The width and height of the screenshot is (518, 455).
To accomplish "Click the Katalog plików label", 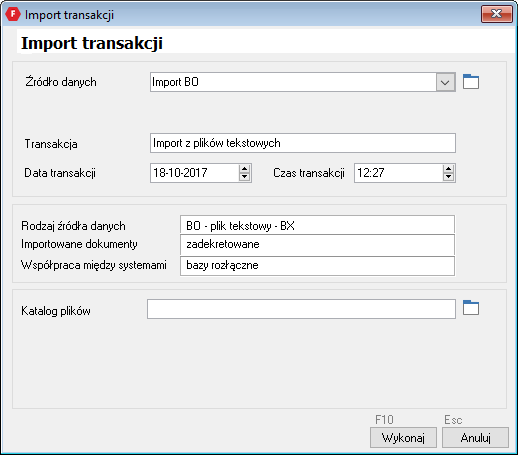I will 56,311.
